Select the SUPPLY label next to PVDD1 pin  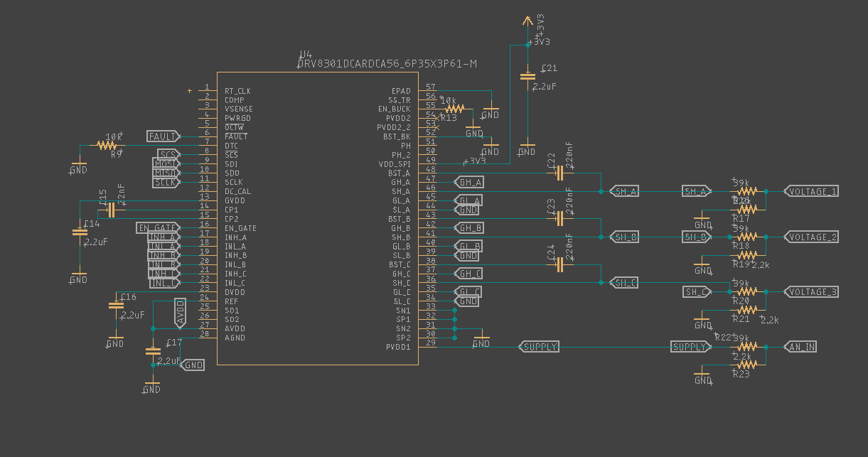point(539,347)
